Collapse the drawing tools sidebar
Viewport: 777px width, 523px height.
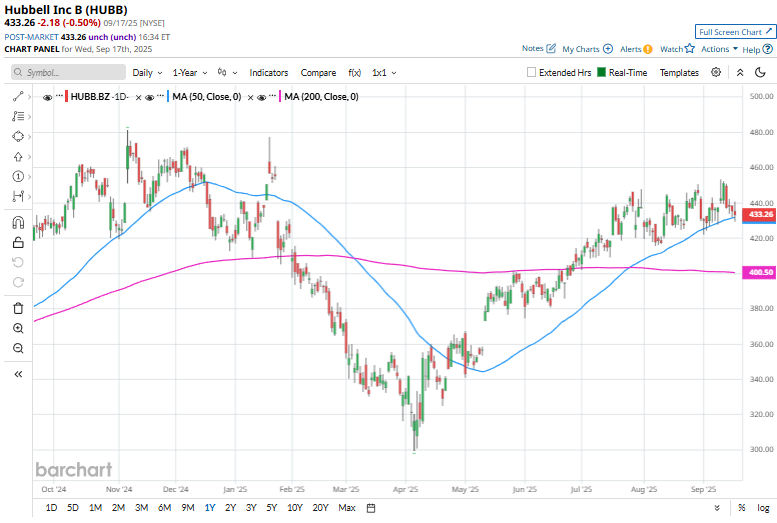(18, 374)
